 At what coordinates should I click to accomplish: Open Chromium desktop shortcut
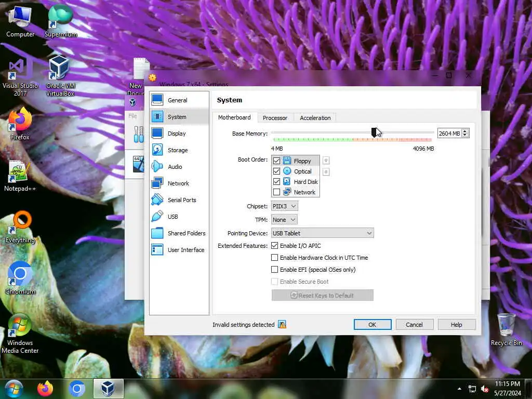coord(20,278)
